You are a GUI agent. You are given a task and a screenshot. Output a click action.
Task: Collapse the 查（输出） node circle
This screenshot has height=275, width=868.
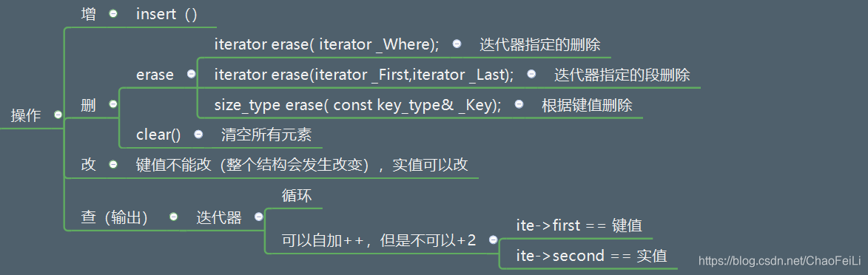tap(173, 217)
